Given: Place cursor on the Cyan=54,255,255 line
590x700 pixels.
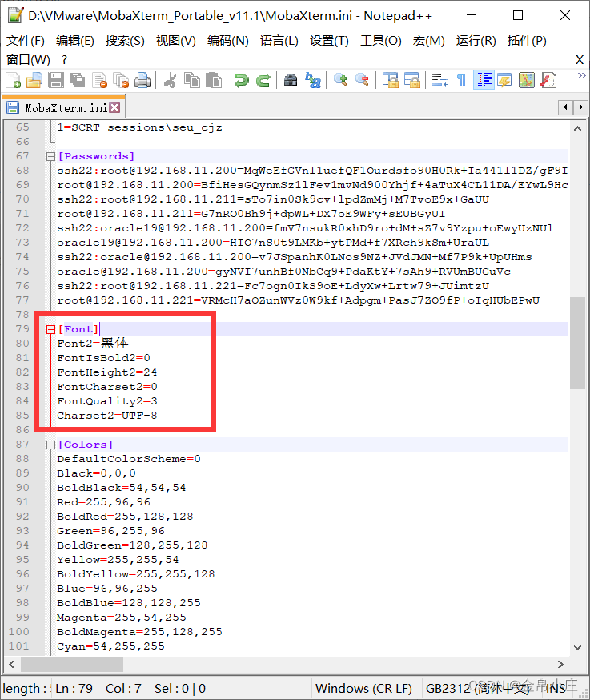Looking at the screenshot, I should point(110,646).
